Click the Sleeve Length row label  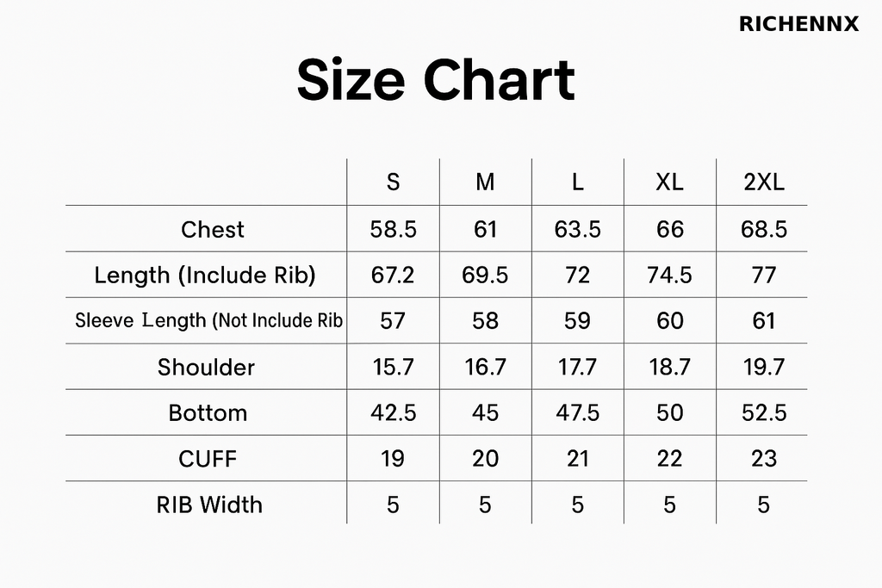point(208,320)
